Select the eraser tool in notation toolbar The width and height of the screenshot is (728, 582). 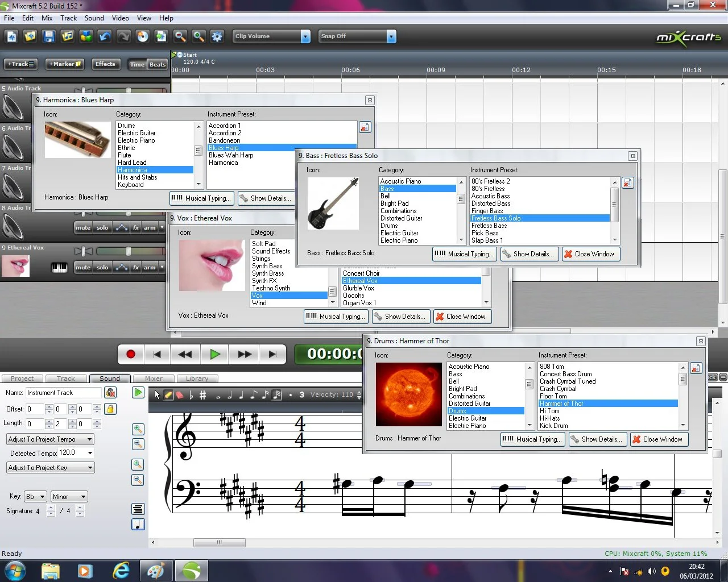tap(179, 394)
